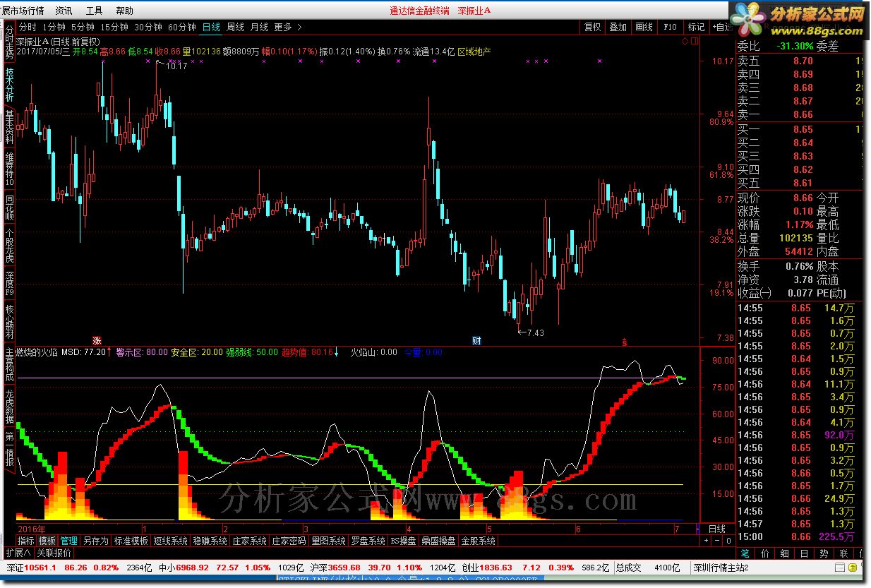Click the 画线 drawing button
Viewport: 871px width, 588px height.
[644, 27]
